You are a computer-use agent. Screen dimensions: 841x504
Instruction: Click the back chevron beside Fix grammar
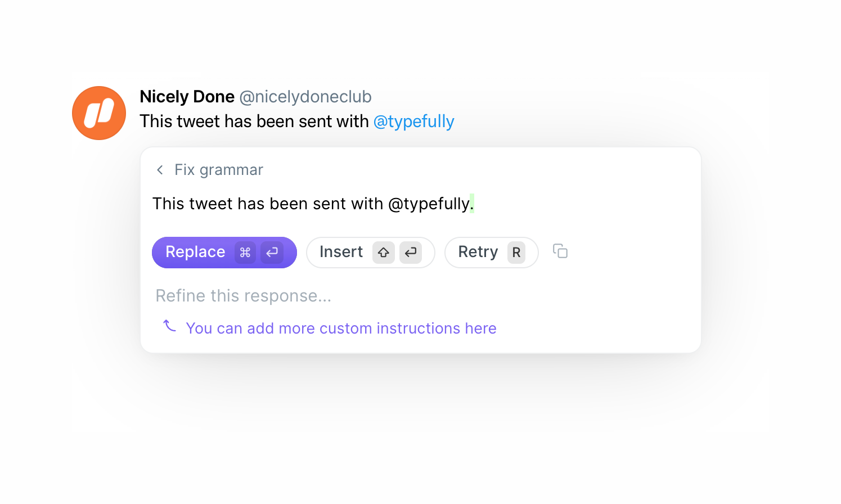coord(159,169)
